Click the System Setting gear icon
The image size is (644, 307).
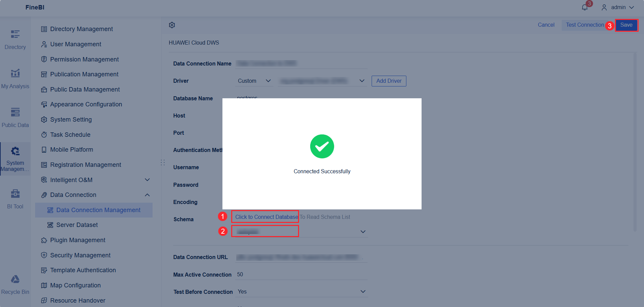click(x=44, y=120)
